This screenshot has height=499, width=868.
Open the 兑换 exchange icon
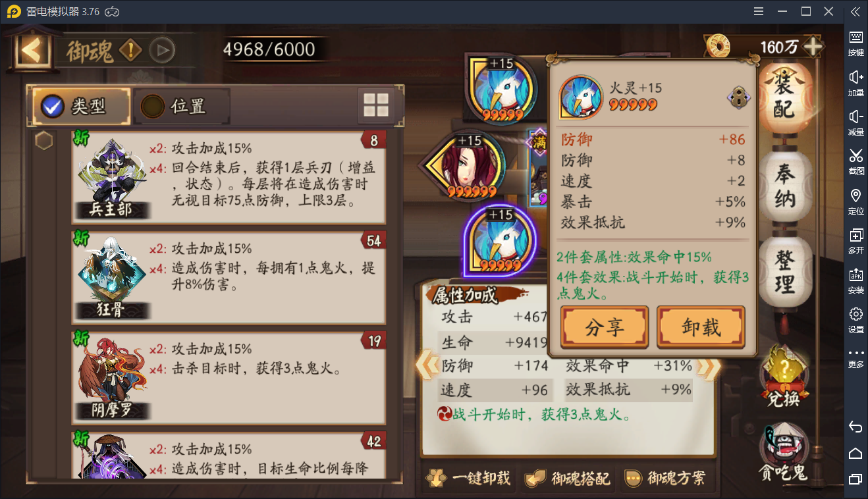[784, 377]
